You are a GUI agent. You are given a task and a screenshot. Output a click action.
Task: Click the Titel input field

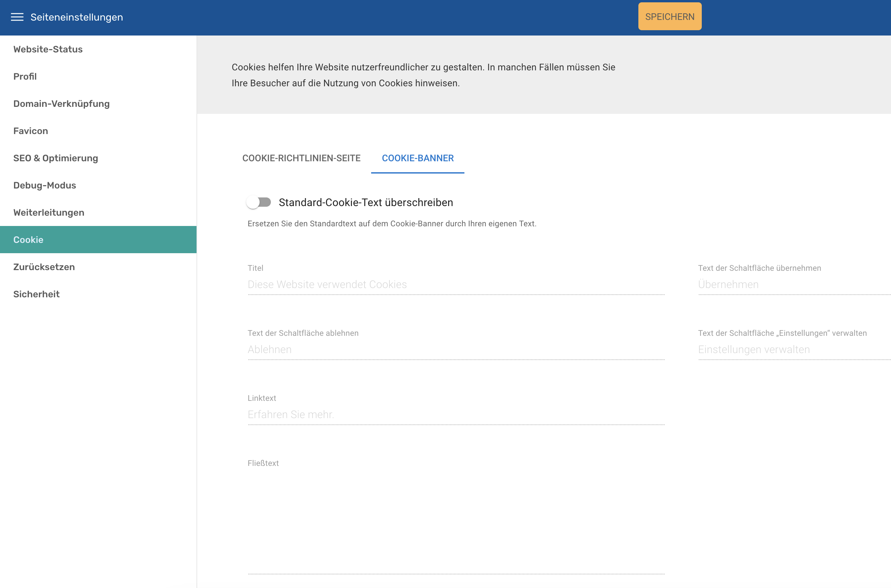(x=456, y=284)
